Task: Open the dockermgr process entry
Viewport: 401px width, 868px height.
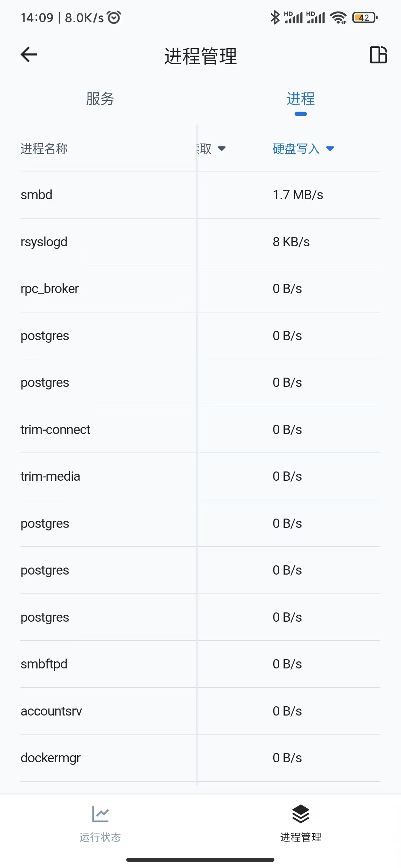Action: 200,758
